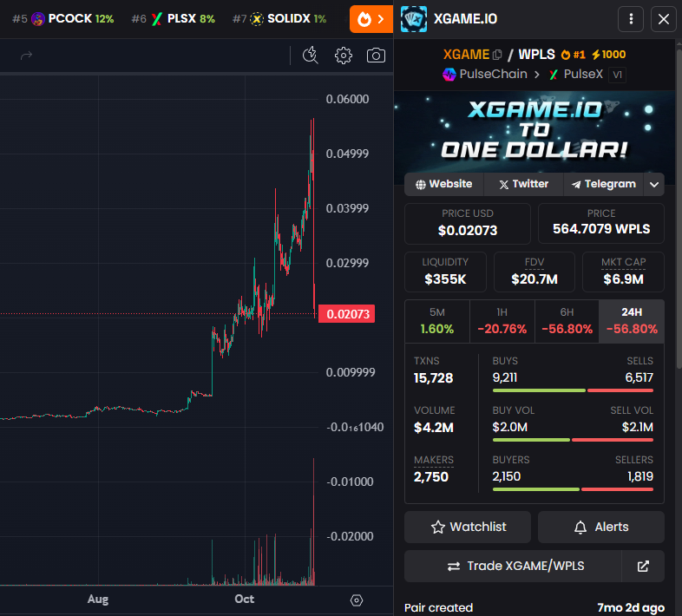Viewport: 682px width, 616px height.
Task: Click the PulseX DEX logo
Action: [554, 75]
